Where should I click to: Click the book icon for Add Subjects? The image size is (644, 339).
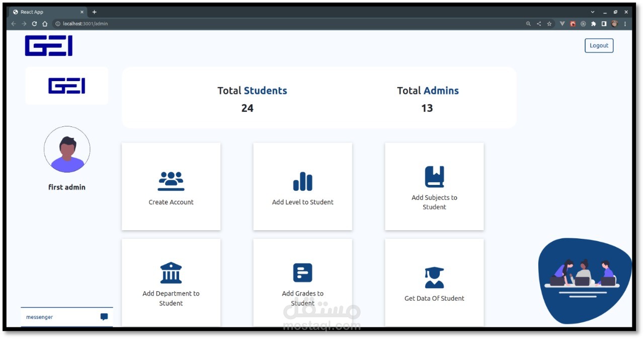click(434, 177)
